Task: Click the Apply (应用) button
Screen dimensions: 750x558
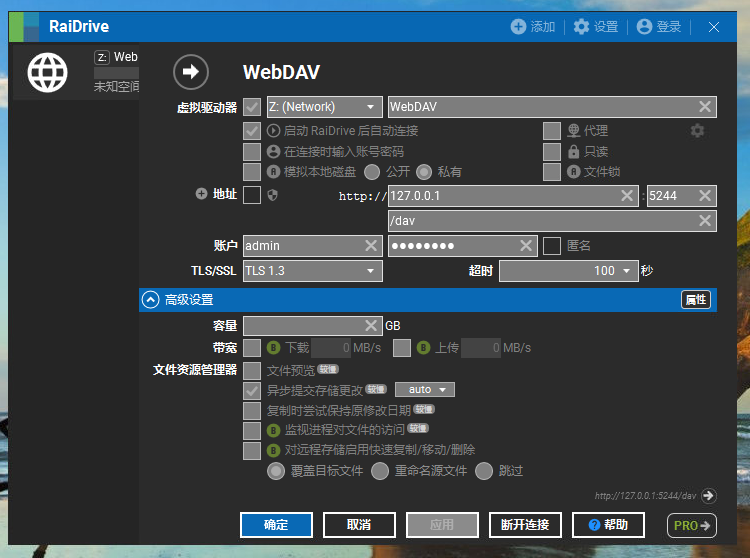Action: pyautogui.click(x=442, y=525)
